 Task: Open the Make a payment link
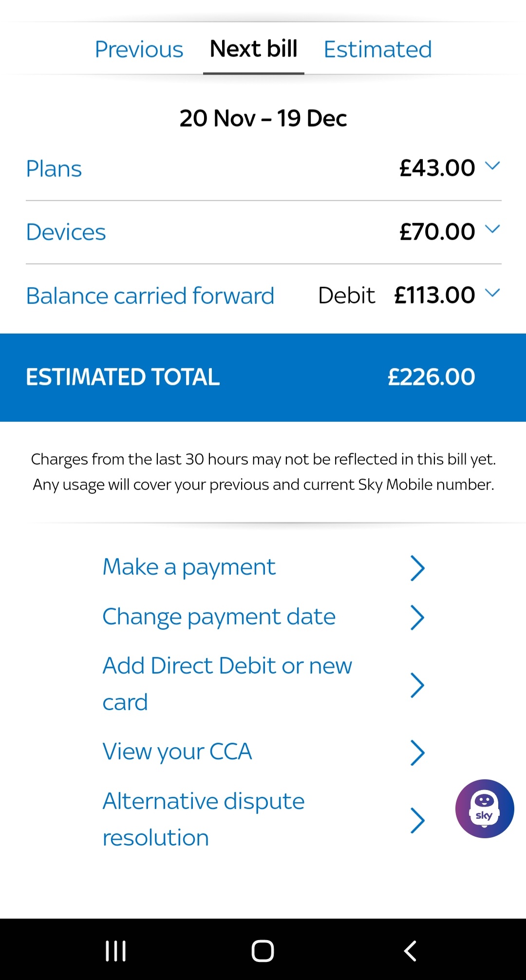click(x=189, y=567)
